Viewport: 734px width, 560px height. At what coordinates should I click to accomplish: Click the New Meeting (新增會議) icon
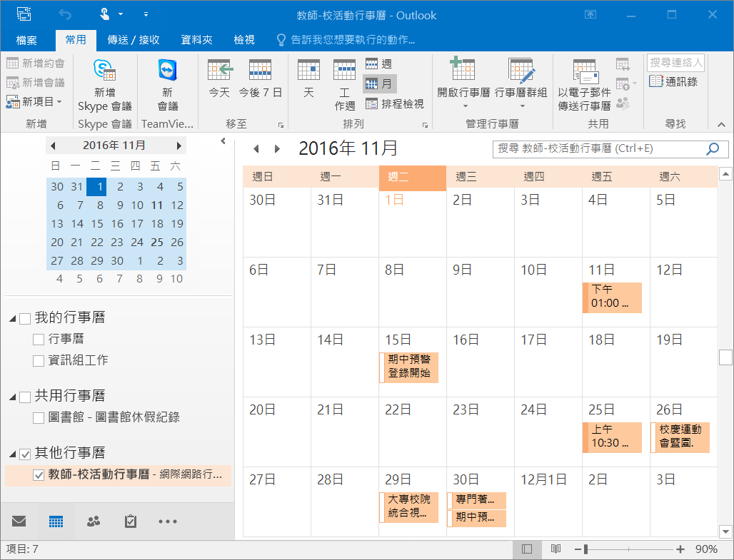click(13, 82)
